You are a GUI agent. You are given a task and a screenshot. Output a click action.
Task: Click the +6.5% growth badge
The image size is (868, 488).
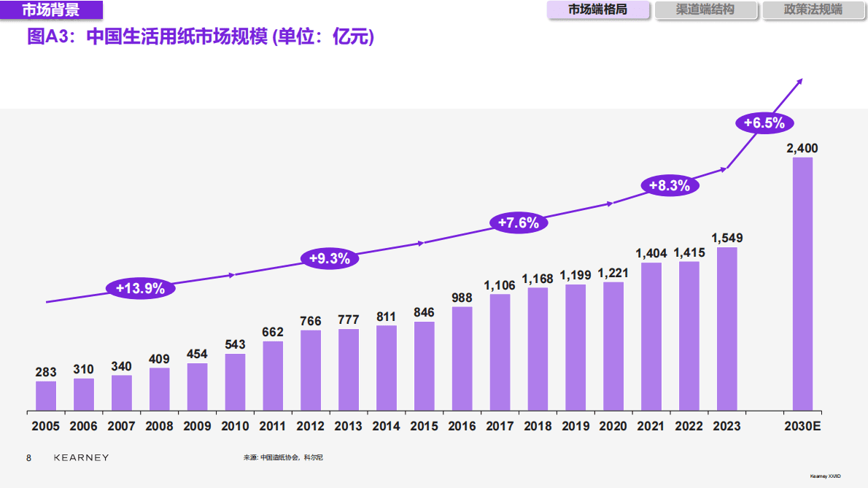[x=763, y=123]
